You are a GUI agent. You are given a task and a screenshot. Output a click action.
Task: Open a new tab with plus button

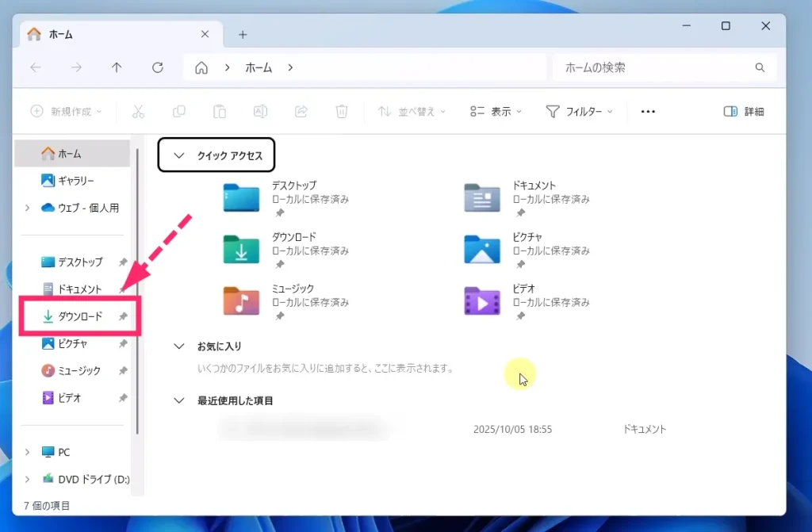[243, 35]
